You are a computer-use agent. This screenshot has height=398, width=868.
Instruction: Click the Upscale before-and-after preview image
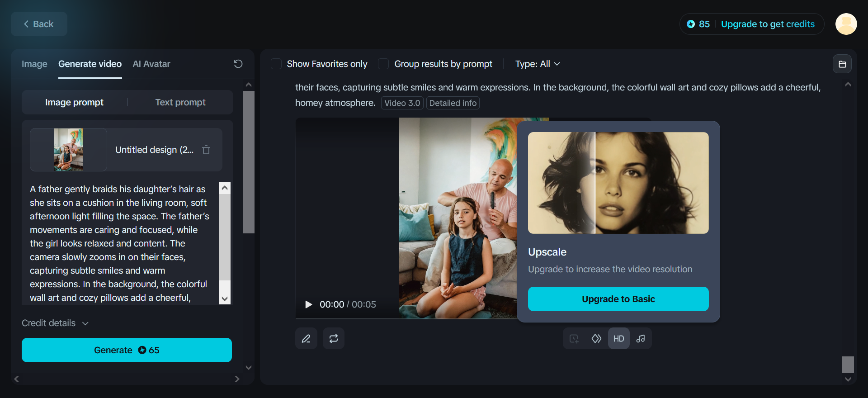(618, 183)
